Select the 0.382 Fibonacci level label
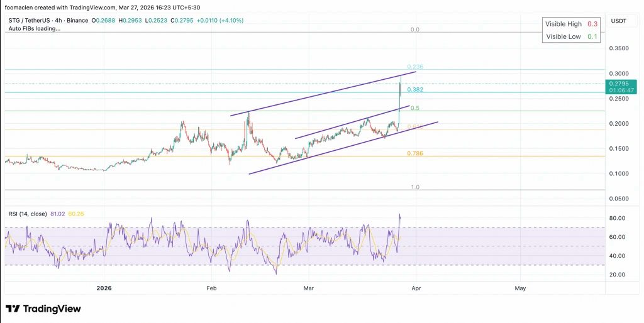The width and height of the screenshot is (644, 323). click(414, 90)
